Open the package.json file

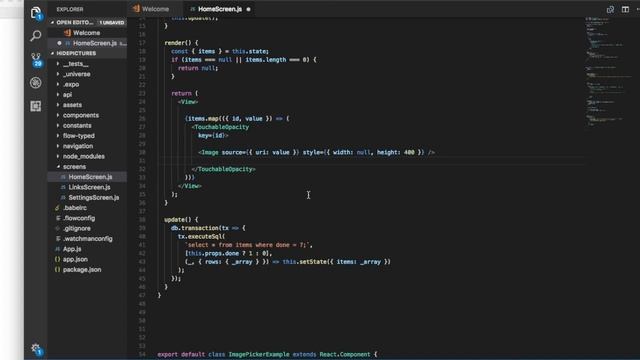(88, 269)
